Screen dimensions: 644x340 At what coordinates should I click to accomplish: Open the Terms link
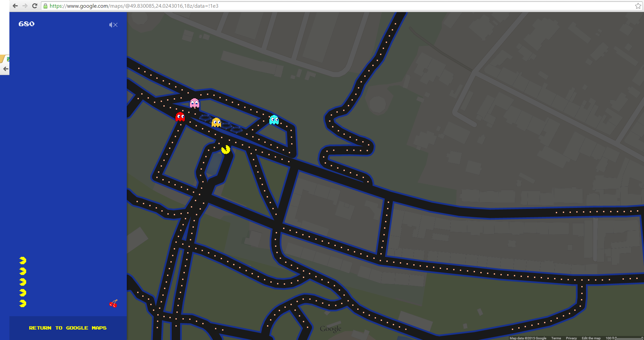point(556,338)
